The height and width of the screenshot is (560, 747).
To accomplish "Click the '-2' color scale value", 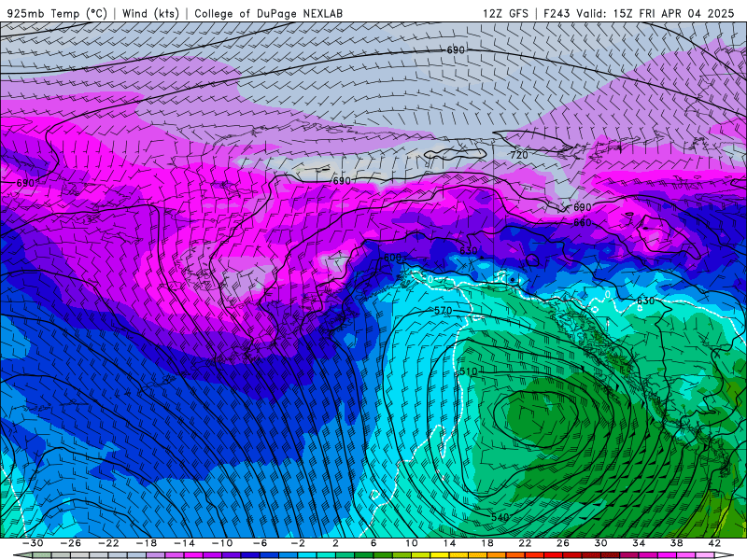I will [297, 543].
